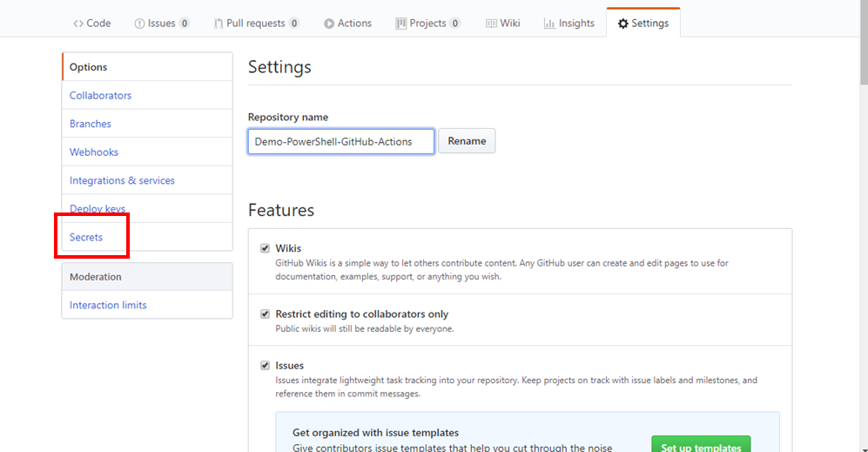Toggle the Wikis checkbox
The width and height of the screenshot is (868, 452).
266,248
